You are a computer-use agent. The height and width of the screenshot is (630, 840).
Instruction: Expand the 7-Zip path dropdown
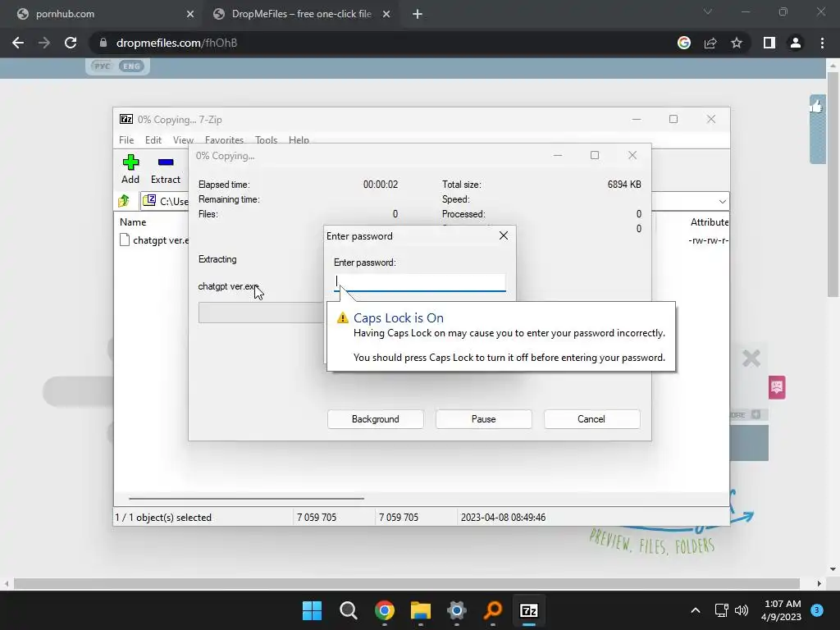pos(722,202)
